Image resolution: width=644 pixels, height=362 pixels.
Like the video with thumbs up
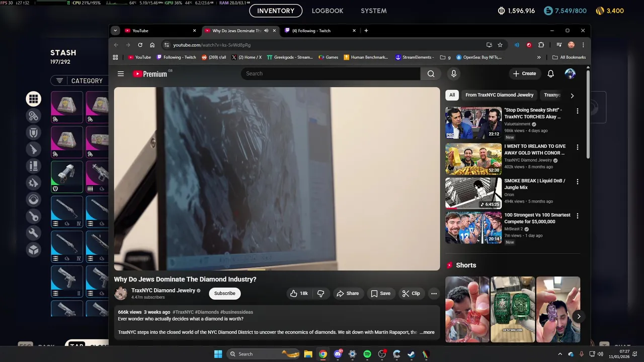[x=299, y=294]
